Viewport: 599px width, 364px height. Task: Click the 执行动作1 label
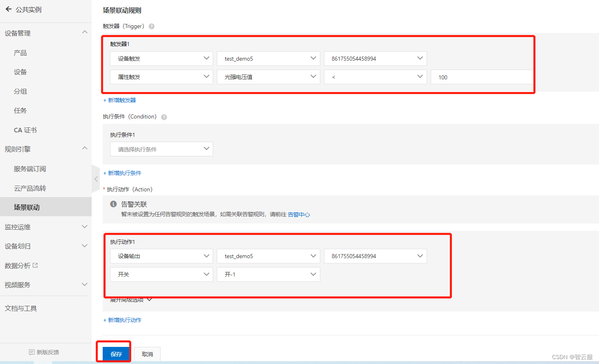122,242
